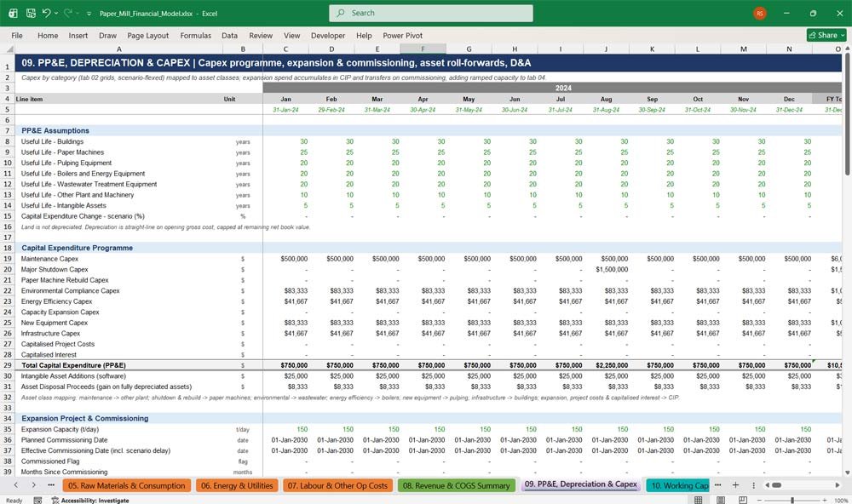The height and width of the screenshot is (504, 852).
Task: Switch to Normal view icon
Action: pyautogui.click(x=699, y=501)
